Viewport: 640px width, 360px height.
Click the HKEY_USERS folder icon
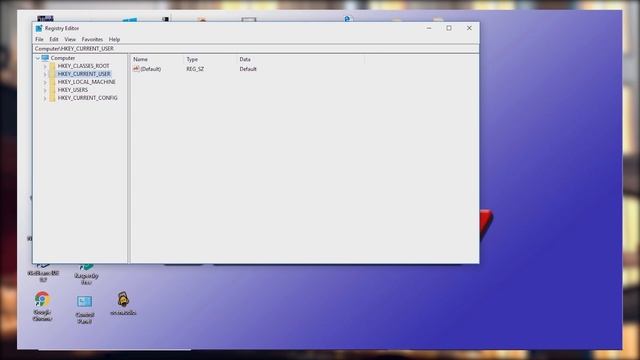click(x=52, y=90)
